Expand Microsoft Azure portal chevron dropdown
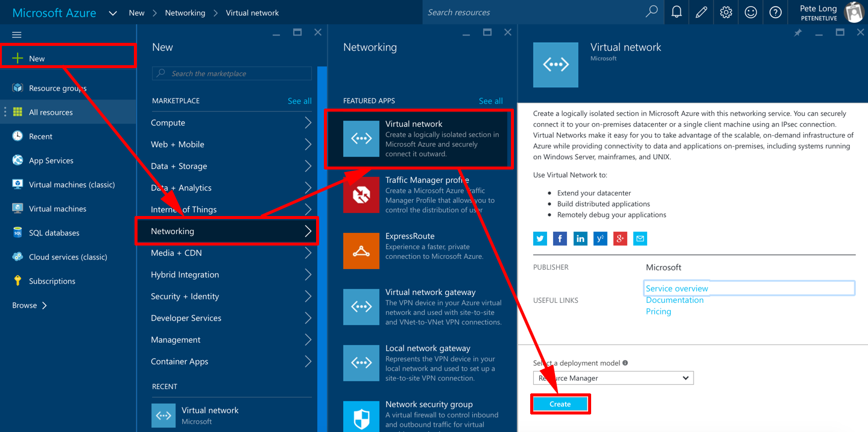Viewport: 868px width, 432px height. [x=113, y=13]
